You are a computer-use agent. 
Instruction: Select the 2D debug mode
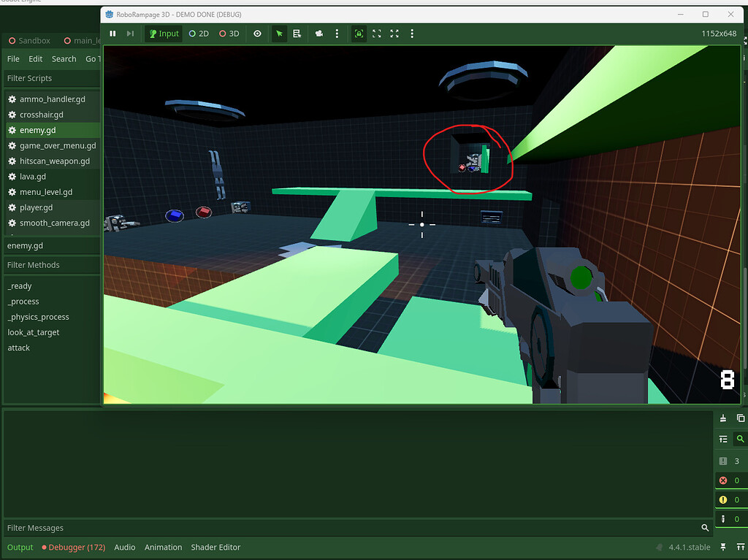pyautogui.click(x=199, y=33)
